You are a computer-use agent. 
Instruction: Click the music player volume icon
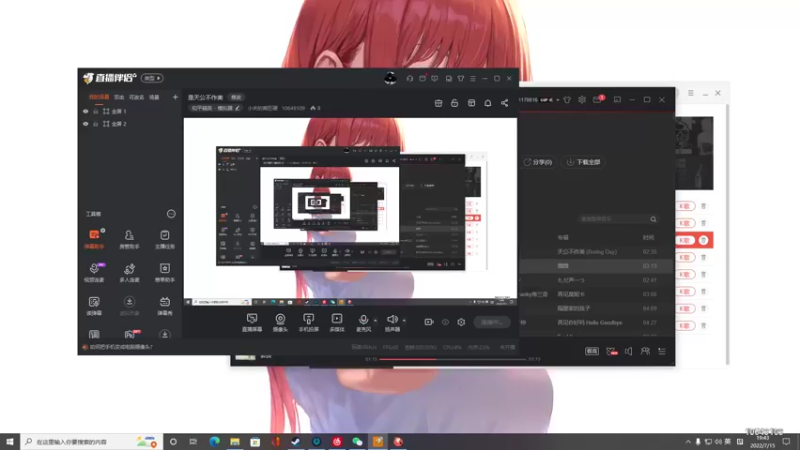pyautogui.click(x=628, y=351)
